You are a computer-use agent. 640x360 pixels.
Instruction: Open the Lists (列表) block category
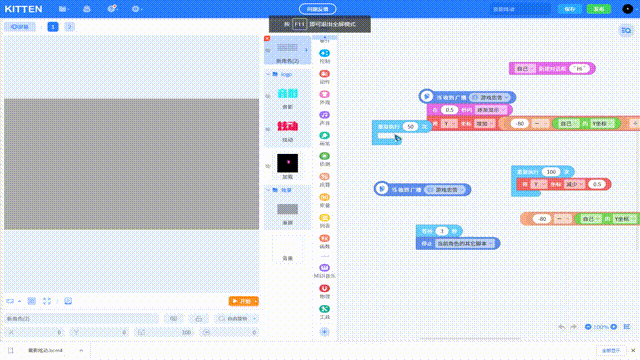click(x=324, y=221)
